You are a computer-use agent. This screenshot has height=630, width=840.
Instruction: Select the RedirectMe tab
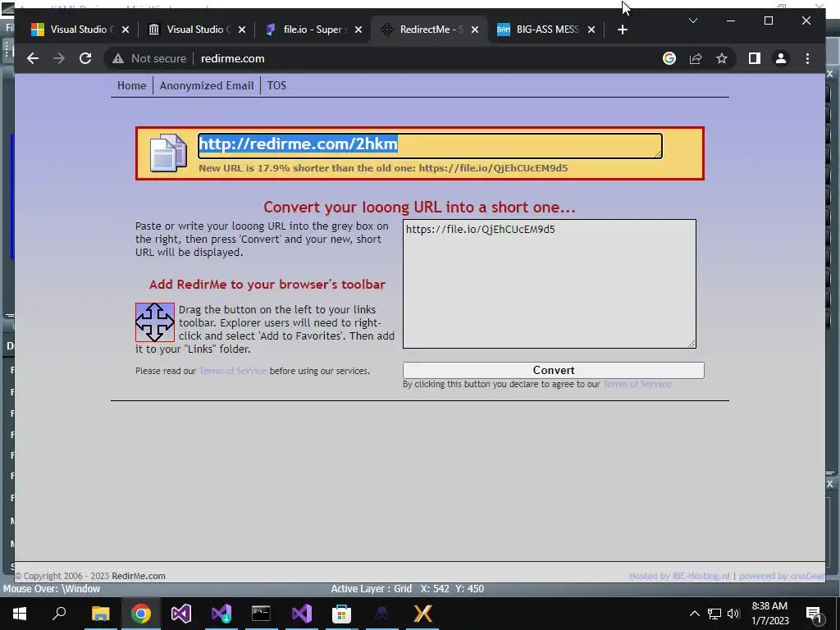[x=430, y=30]
